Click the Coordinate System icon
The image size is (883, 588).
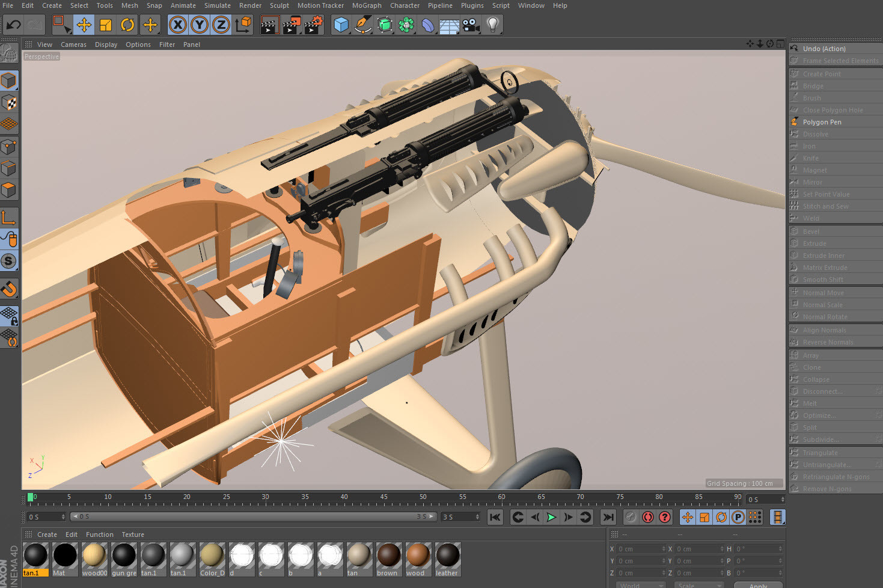(x=243, y=25)
